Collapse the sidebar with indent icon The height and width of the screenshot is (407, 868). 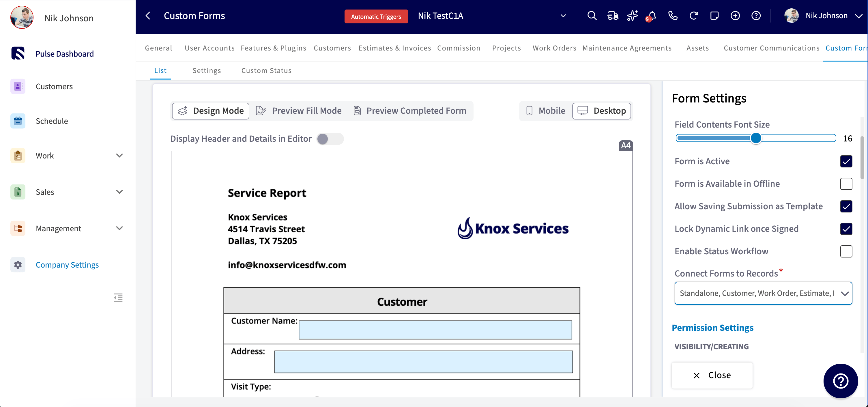coord(118,298)
